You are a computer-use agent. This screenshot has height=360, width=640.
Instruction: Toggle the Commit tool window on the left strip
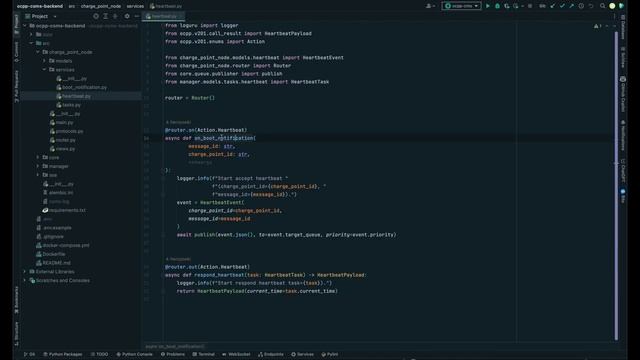16,51
